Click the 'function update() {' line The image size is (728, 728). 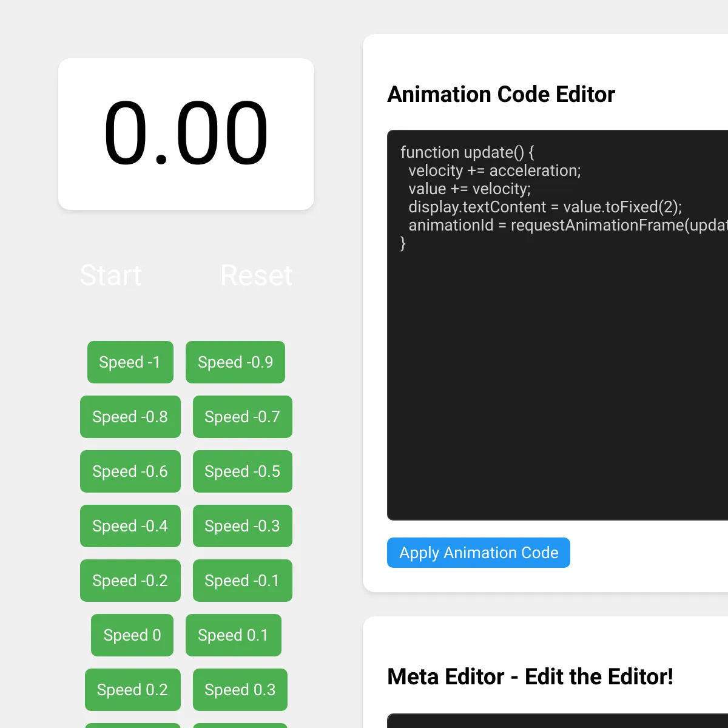(467, 152)
